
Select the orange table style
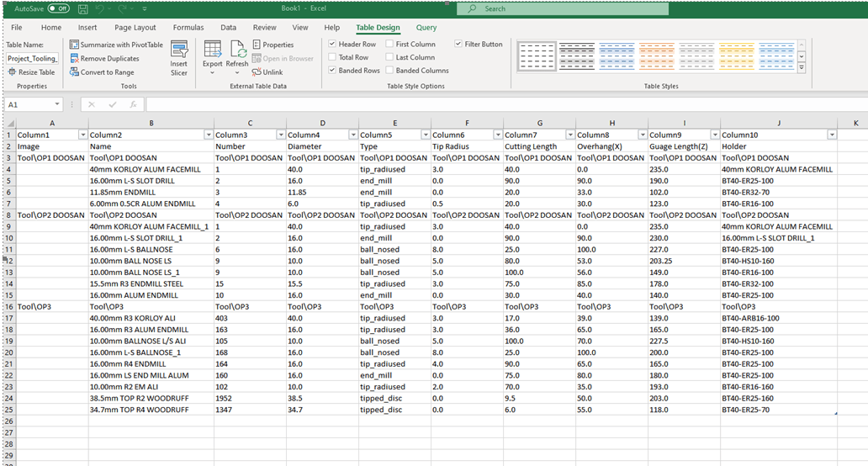(x=657, y=56)
